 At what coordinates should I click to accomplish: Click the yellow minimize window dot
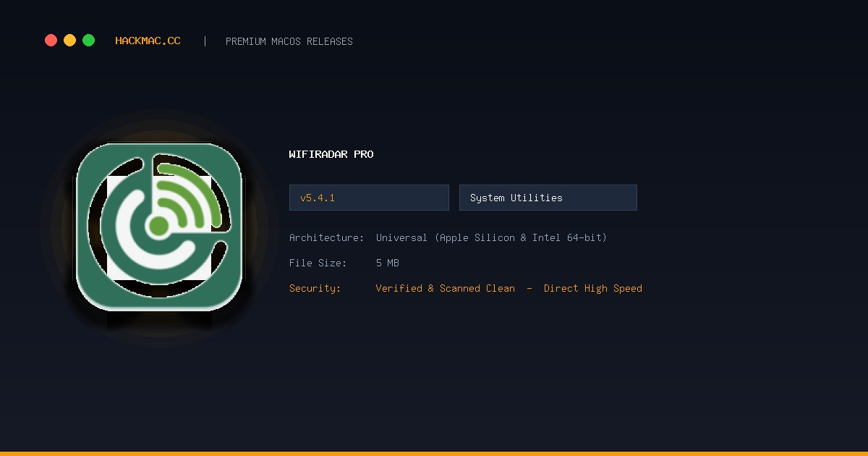coord(69,41)
